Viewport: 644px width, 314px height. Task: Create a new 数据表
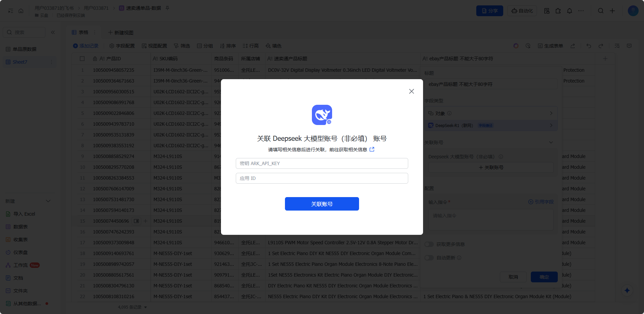(x=20, y=227)
